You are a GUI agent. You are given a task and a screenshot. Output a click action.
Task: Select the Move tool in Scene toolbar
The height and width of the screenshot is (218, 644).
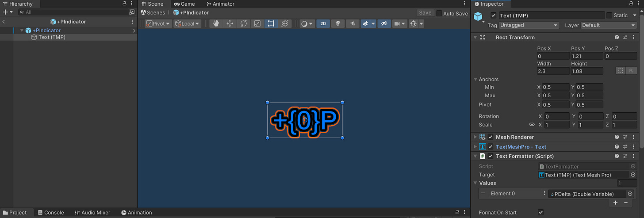[x=230, y=23]
